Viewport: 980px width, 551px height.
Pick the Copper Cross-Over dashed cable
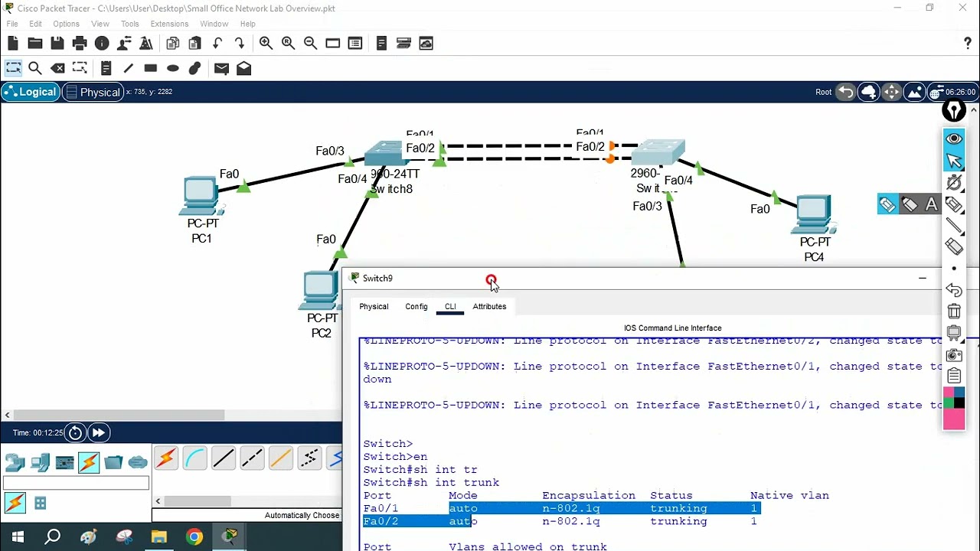(x=252, y=458)
